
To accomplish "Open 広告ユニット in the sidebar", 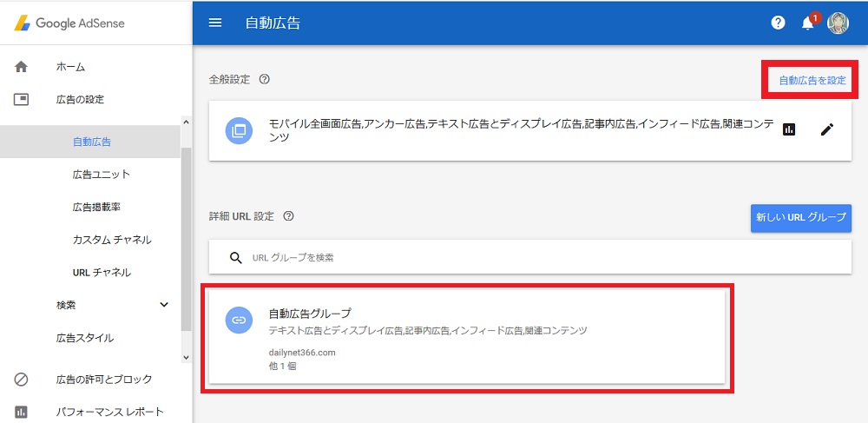I will tap(102, 175).
